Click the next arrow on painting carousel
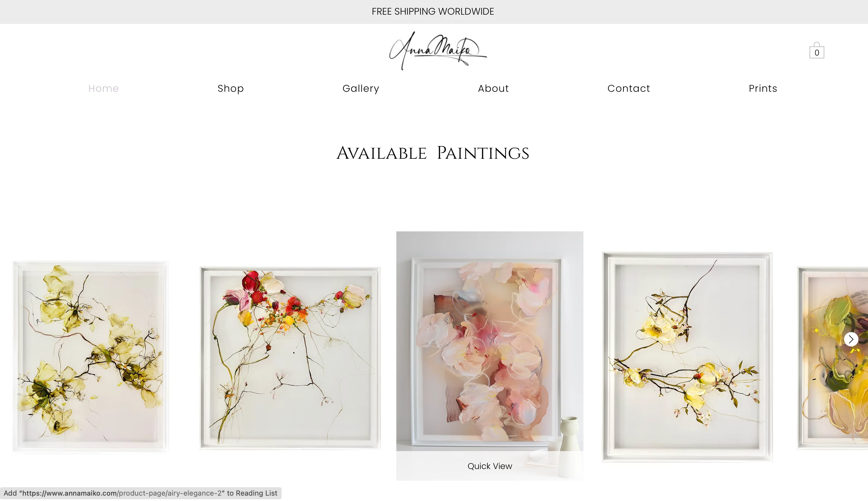Viewport: 868px width, 501px height. click(x=851, y=339)
